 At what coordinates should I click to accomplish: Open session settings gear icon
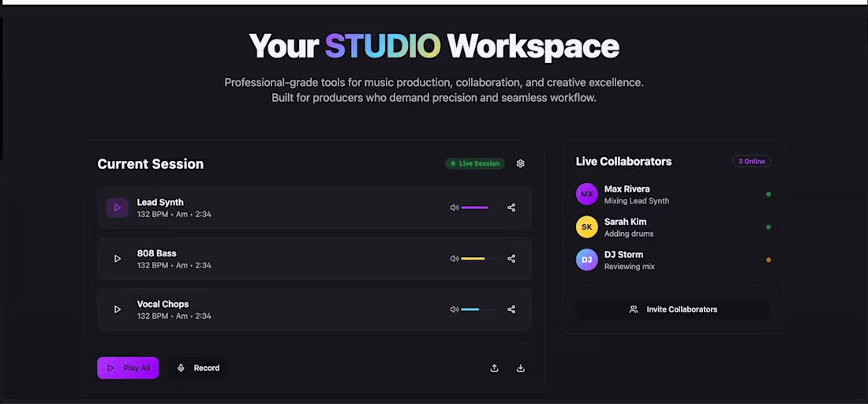520,163
